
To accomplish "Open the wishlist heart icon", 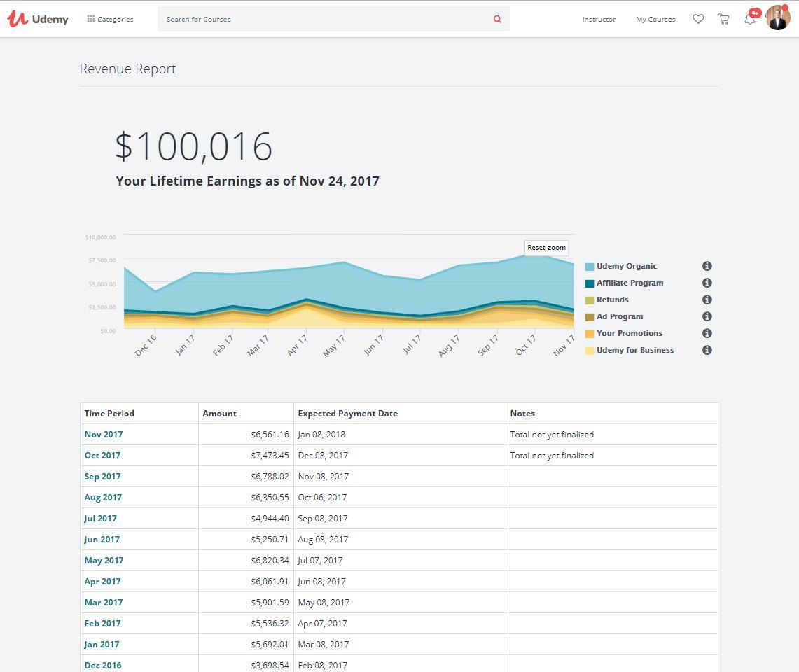I will (x=698, y=19).
